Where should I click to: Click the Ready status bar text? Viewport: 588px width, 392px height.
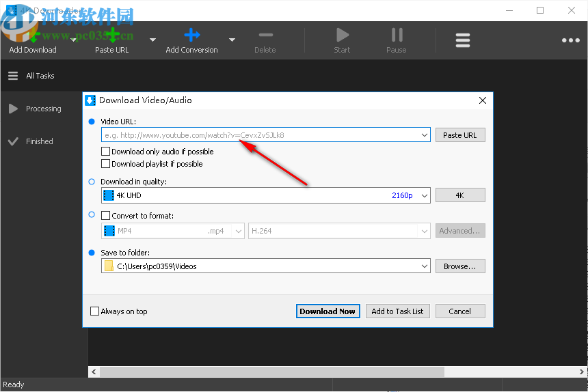pos(14,384)
